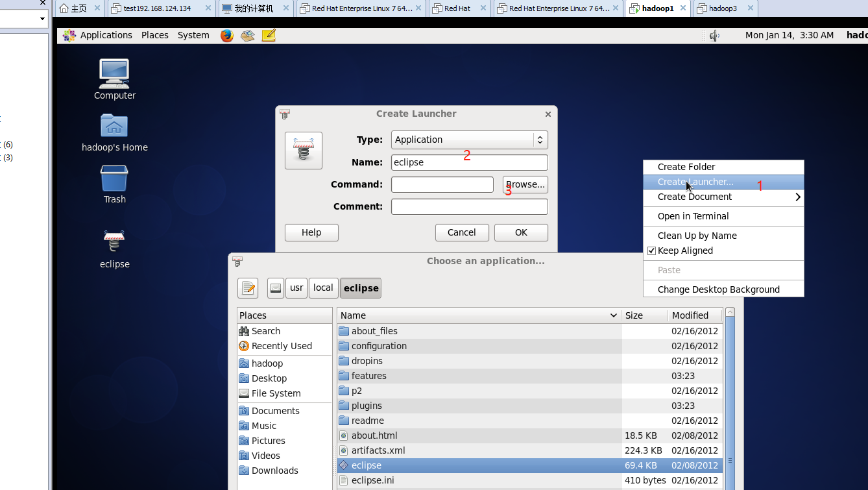Open the Evolution mail icon in top panel
Viewport: 868px width, 490px height.
pyautogui.click(x=247, y=35)
